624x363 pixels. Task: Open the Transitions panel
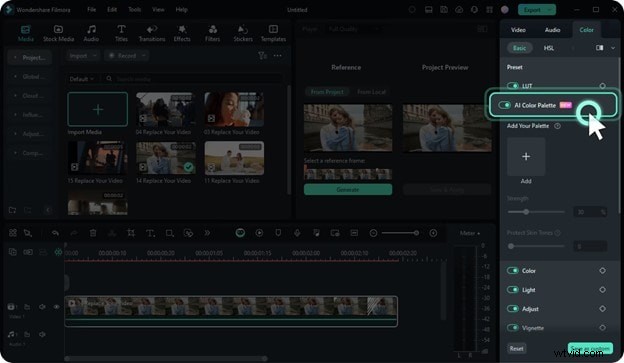(x=152, y=33)
